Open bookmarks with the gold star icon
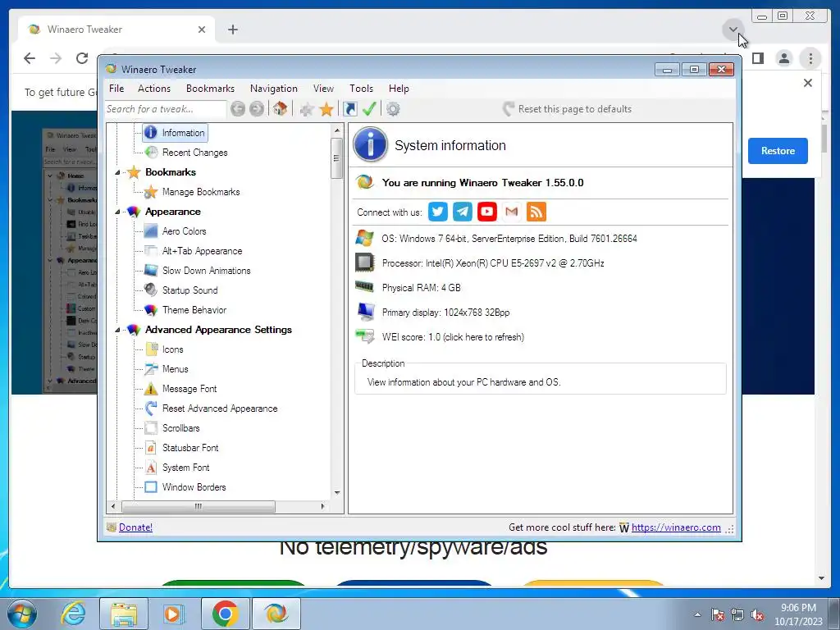The height and width of the screenshot is (630, 840). click(326, 109)
